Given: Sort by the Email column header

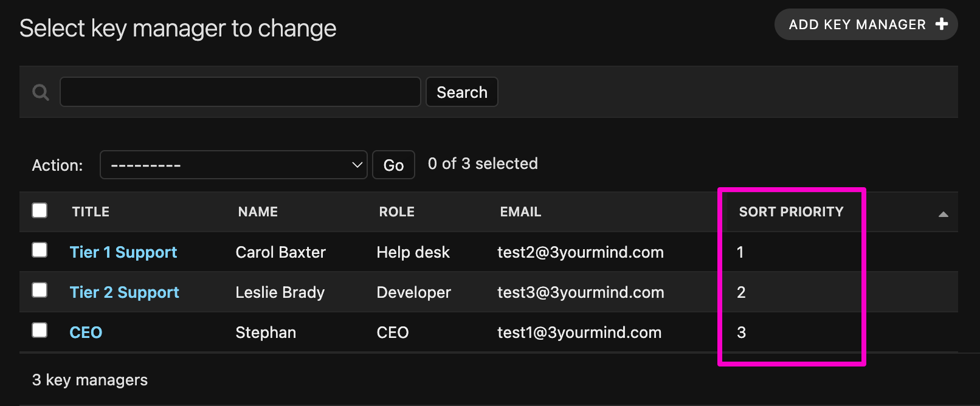Looking at the screenshot, I should [520, 212].
